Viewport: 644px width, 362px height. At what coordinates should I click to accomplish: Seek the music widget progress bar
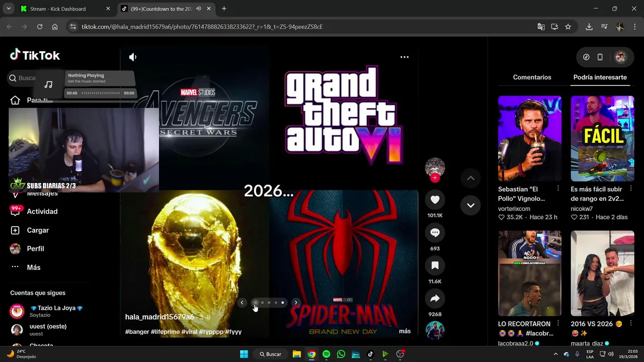[x=101, y=93]
